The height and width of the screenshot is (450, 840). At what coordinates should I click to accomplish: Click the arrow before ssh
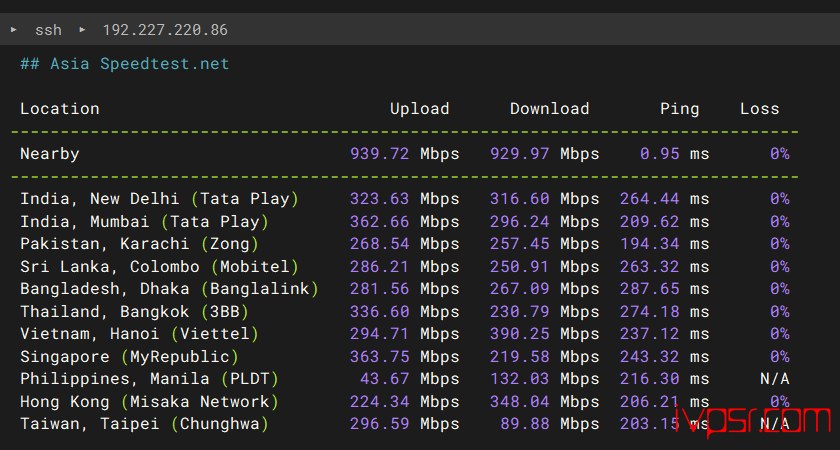tap(14, 29)
